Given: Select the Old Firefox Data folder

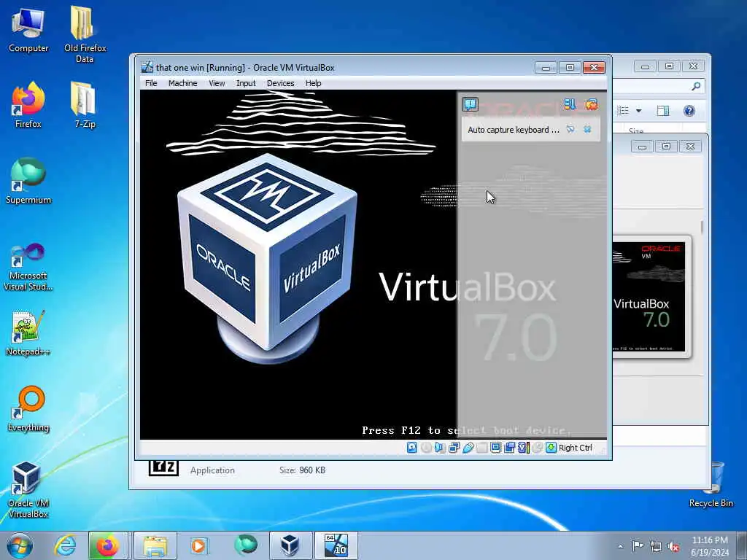Looking at the screenshot, I should click(x=85, y=34).
